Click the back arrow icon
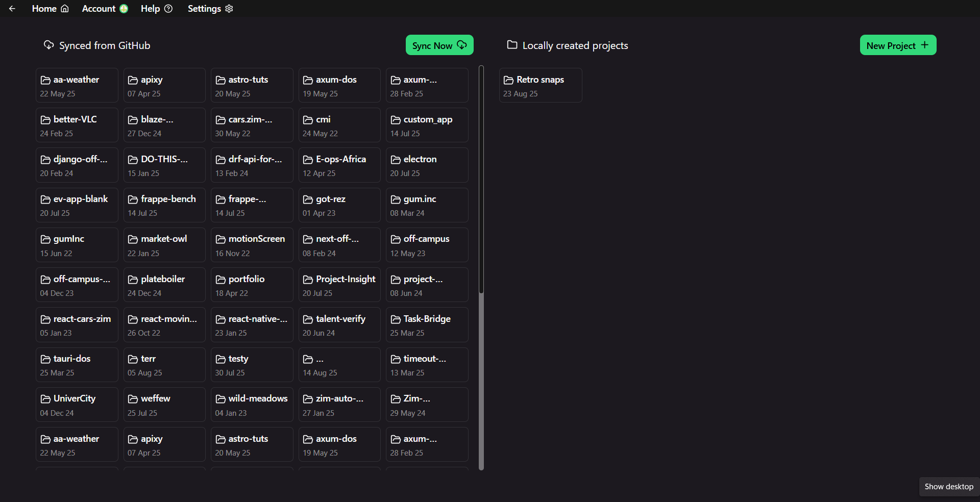This screenshot has height=502, width=980. point(12,9)
